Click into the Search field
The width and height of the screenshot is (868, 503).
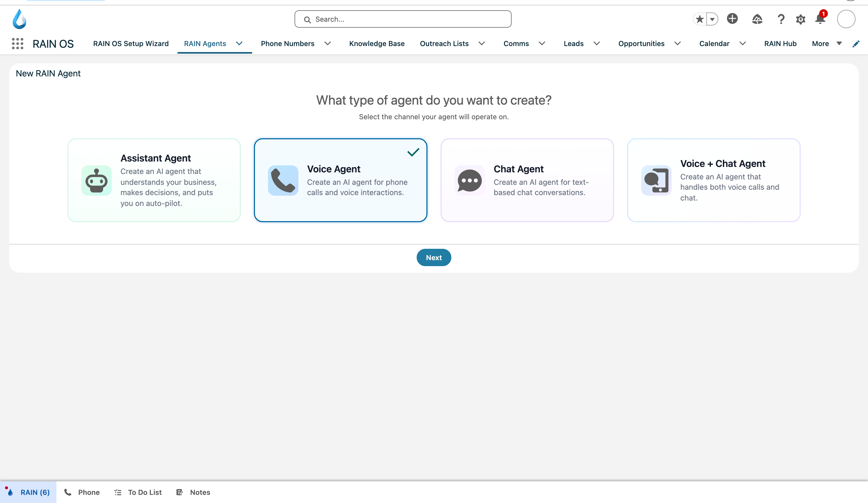(x=403, y=19)
